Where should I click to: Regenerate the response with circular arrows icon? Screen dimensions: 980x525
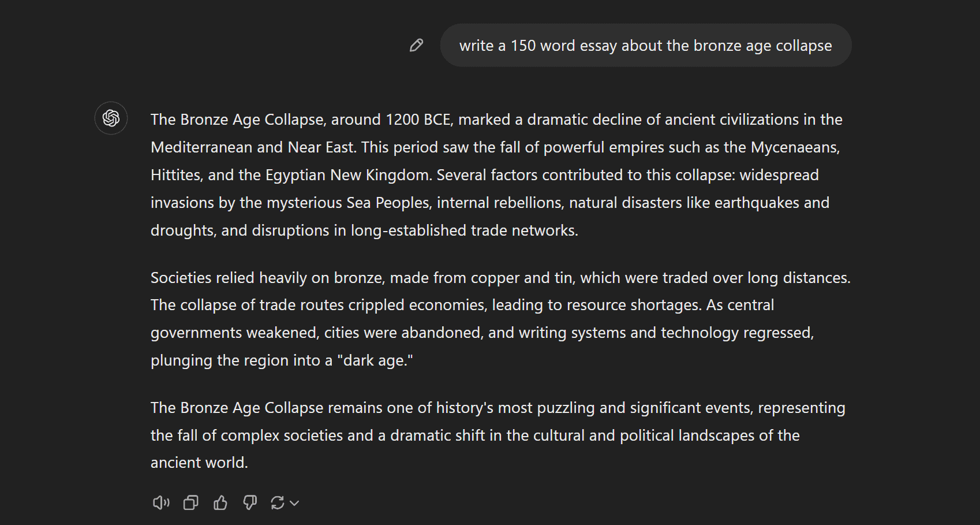tap(278, 503)
